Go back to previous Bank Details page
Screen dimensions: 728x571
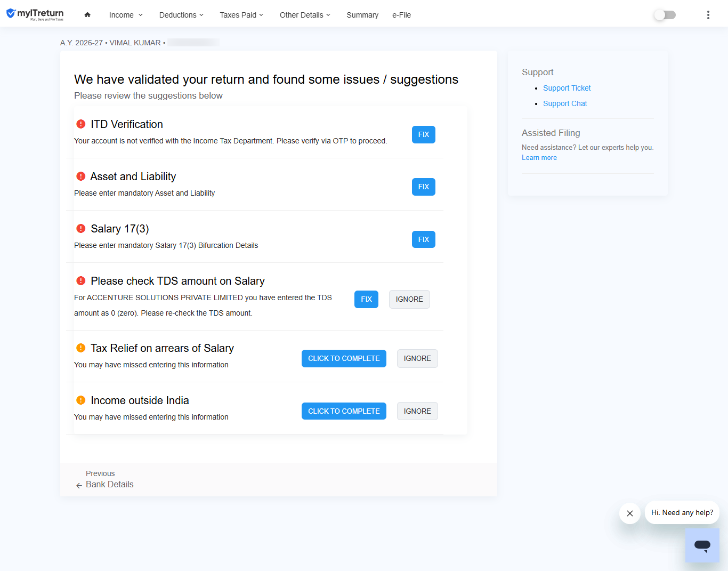click(x=104, y=479)
